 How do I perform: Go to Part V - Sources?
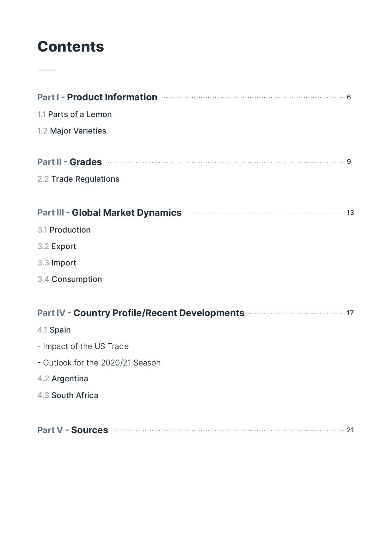tap(73, 430)
